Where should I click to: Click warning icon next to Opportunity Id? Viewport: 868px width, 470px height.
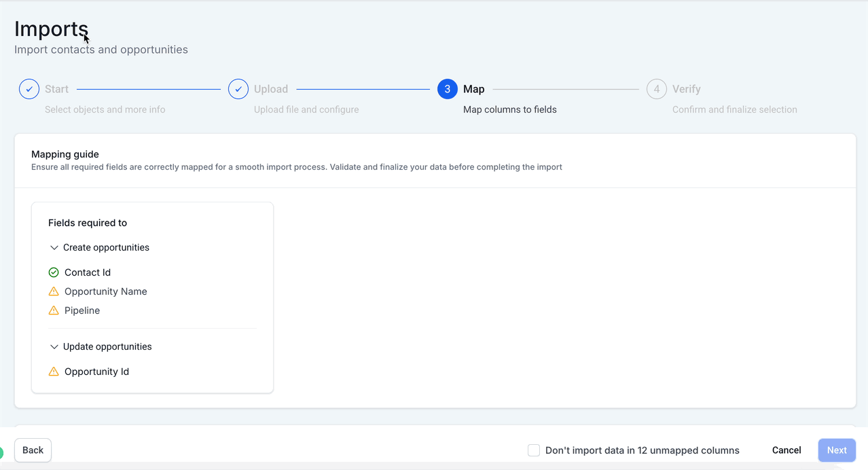[54, 372]
